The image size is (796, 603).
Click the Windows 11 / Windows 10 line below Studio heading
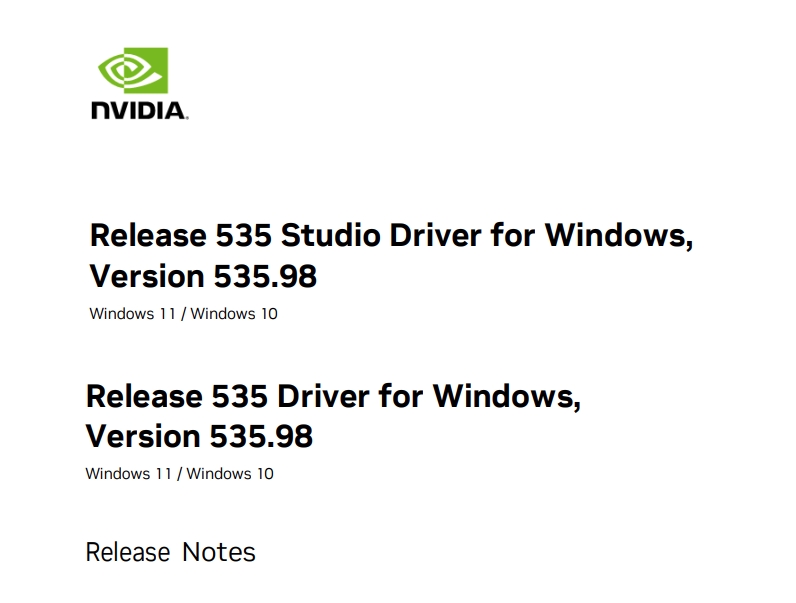click(x=183, y=314)
